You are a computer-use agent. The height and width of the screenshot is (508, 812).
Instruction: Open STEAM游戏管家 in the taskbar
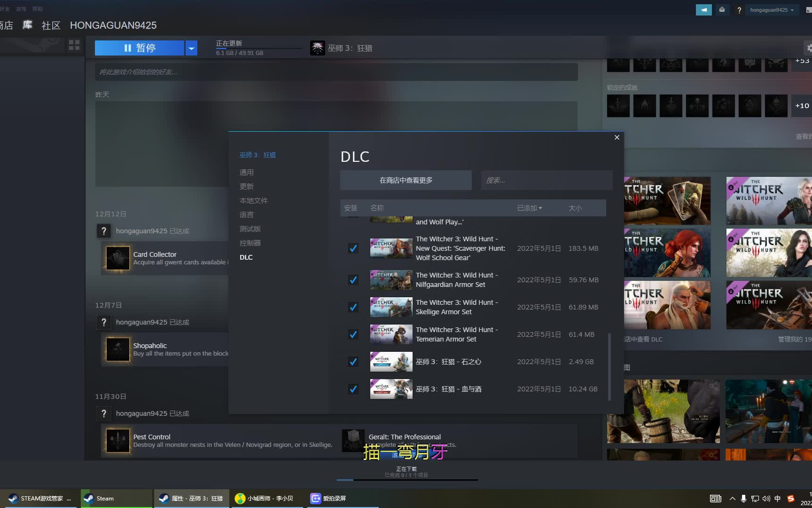[x=39, y=499]
